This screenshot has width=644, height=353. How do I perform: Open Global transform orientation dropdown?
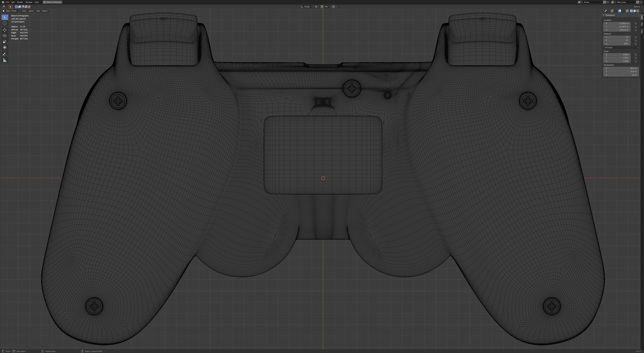(x=307, y=7)
